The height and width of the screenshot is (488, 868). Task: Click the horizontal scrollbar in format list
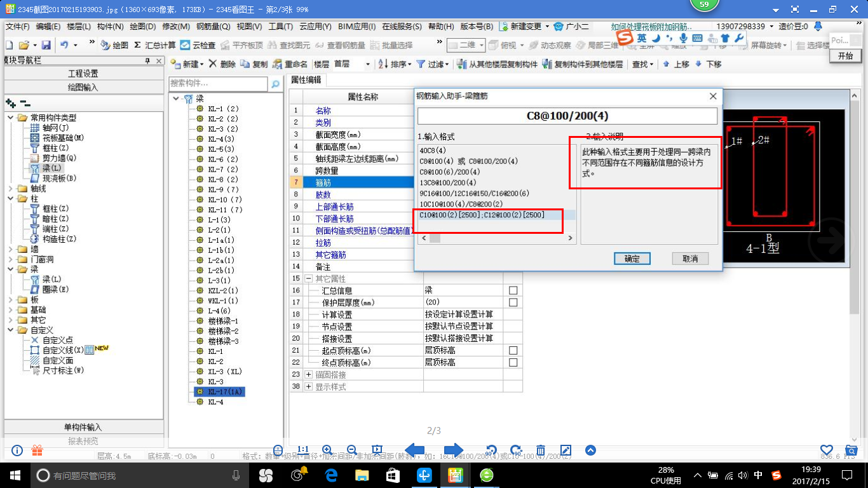click(435, 238)
